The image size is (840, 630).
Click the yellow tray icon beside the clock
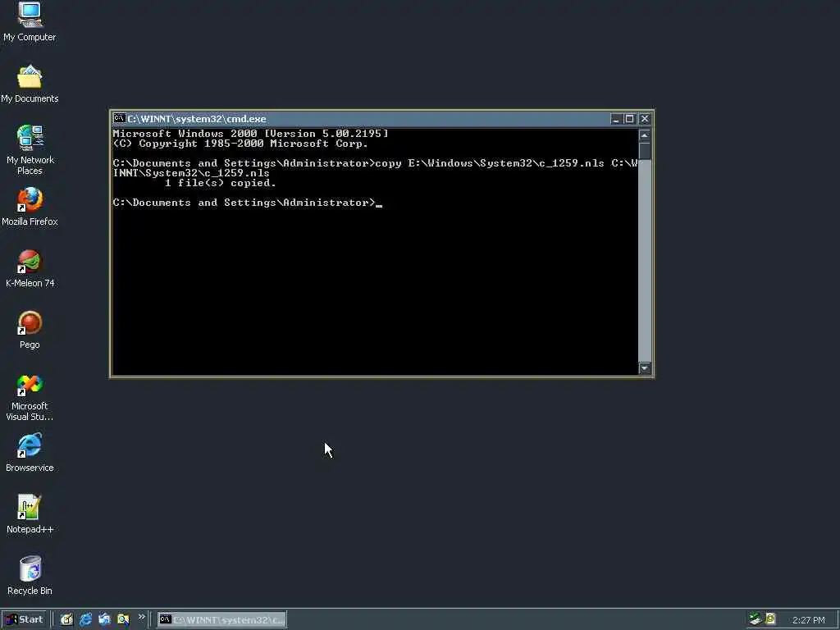pyautogui.click(x=771, y=619)
